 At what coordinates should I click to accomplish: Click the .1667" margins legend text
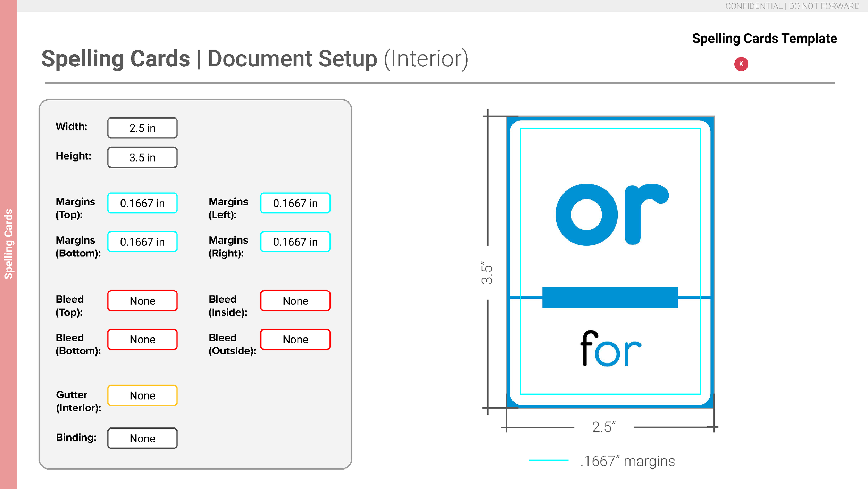[627, 461]
